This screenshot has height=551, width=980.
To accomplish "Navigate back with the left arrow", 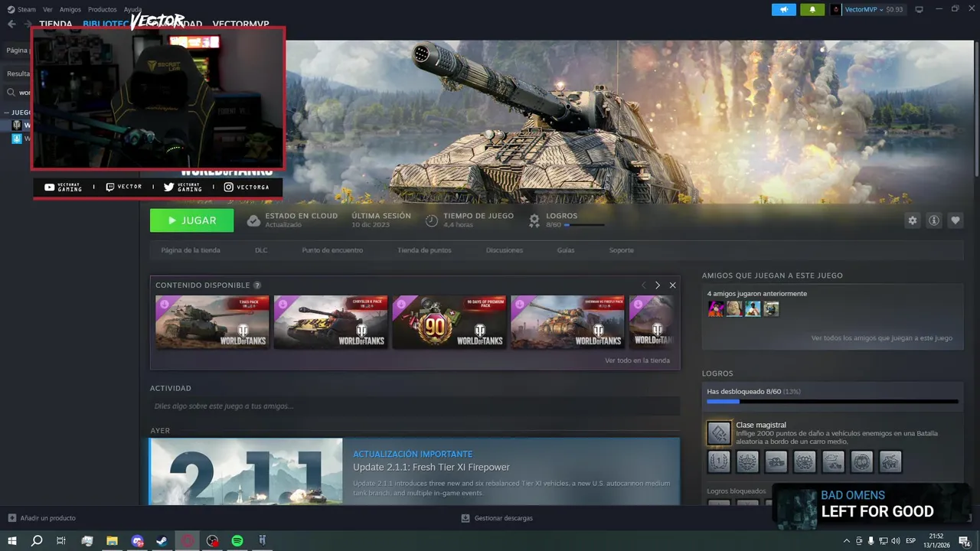I will (x=11, y=24).
